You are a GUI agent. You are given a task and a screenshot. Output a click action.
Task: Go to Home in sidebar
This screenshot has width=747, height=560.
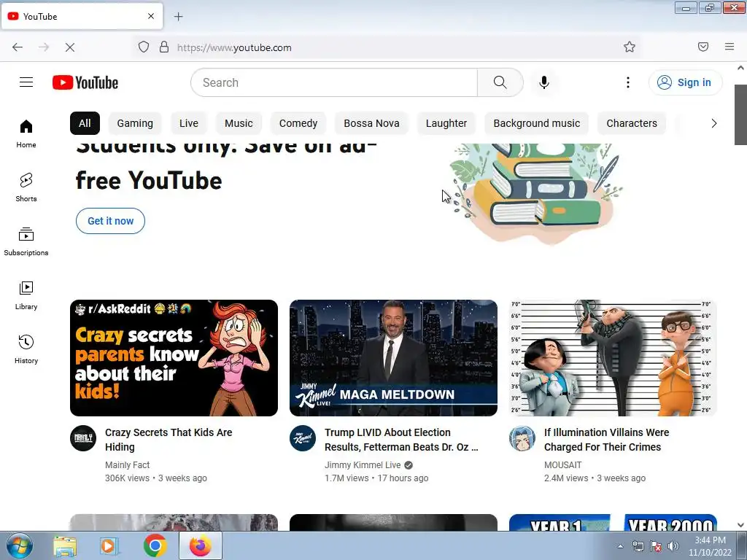26,134
